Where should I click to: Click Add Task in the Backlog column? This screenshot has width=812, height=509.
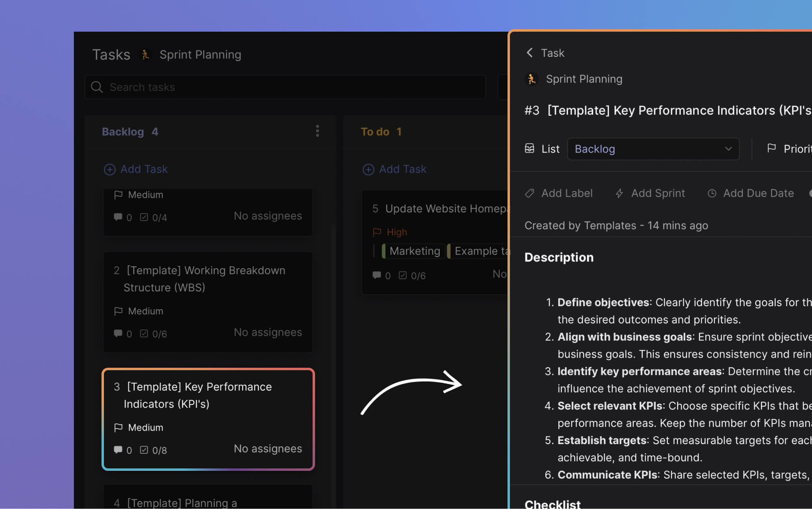click(x=136, y=169)
